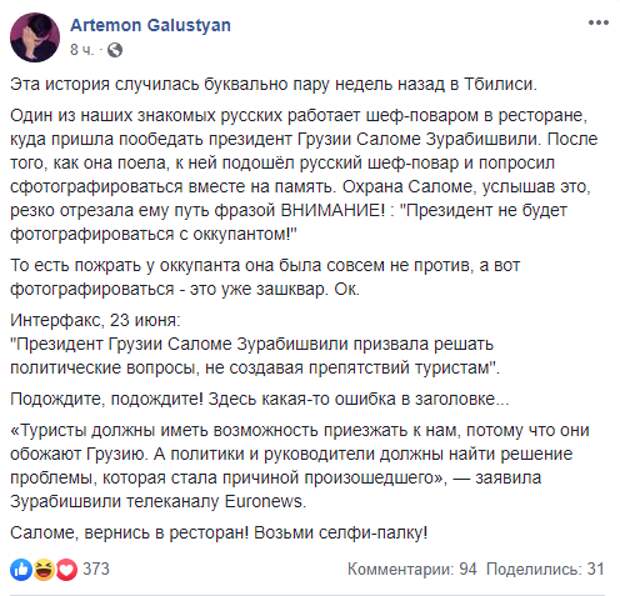Click the word "ВНИМАНИЕ!" in the post
The image size is (620, 596).
tap(333, 210)
